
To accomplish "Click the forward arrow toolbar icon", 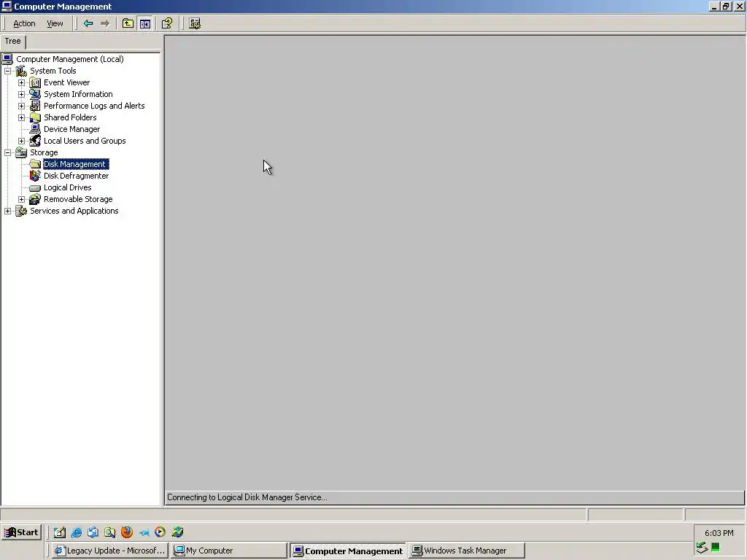I will pos(105,23).
